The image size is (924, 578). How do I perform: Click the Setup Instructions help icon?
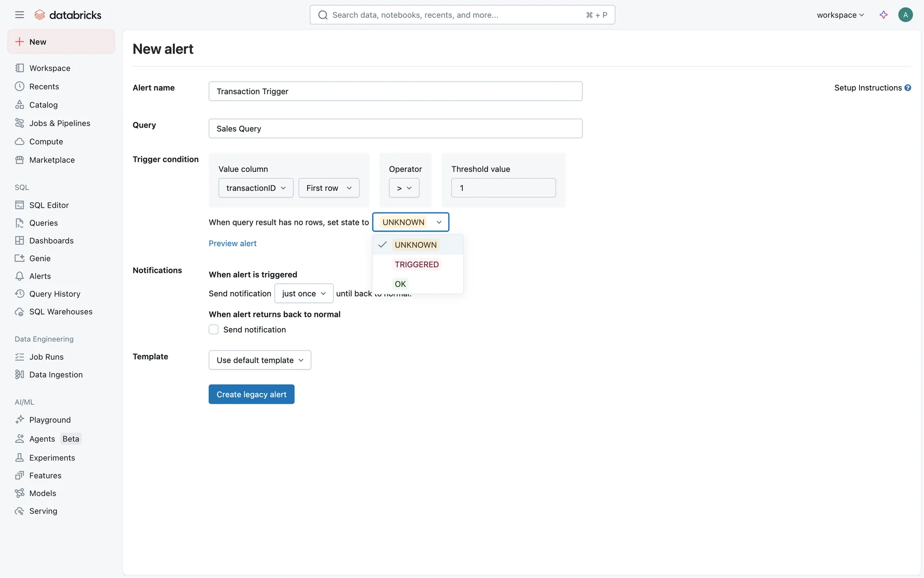tap(908, 88)
